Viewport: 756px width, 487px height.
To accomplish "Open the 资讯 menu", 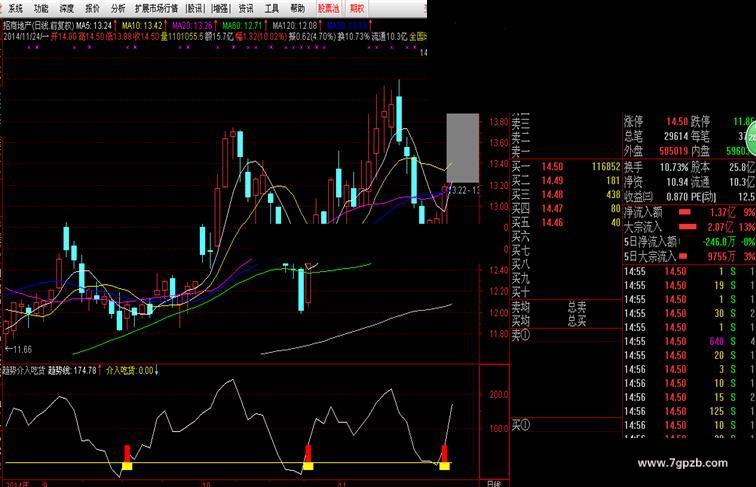I will tap(246, 8).
